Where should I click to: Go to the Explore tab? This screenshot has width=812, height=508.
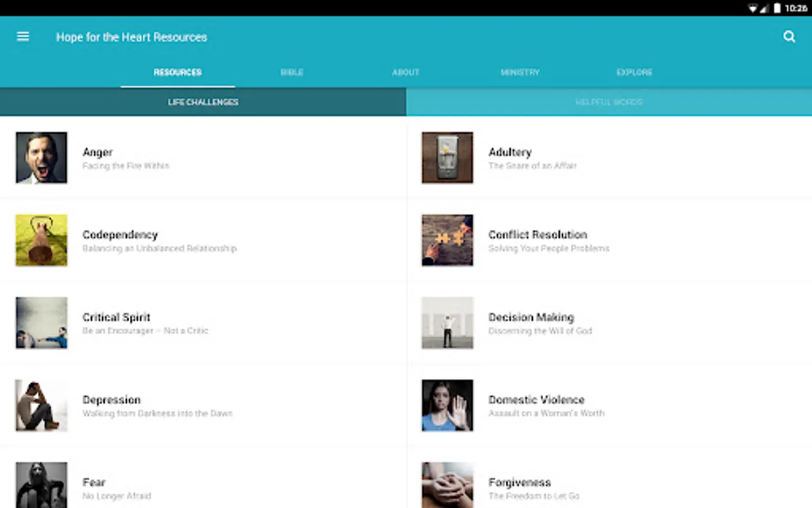(634, 72)
